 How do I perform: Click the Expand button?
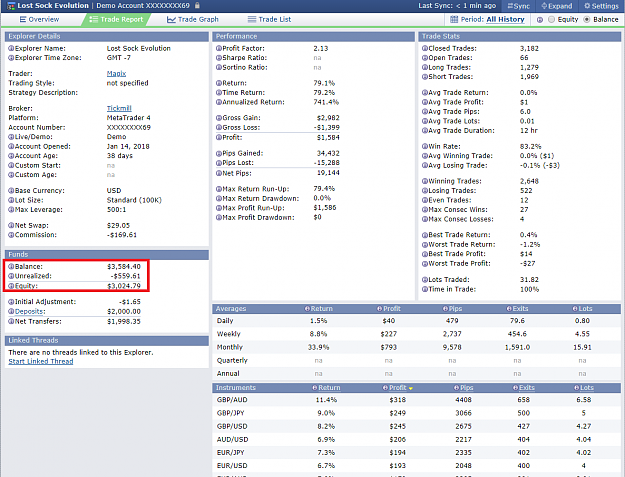click(556, 6)
